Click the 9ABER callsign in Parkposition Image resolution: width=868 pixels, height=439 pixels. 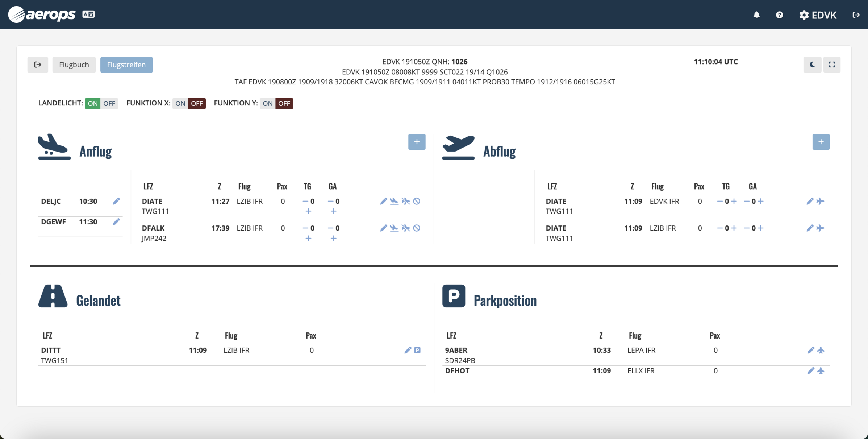coord(456,350)
